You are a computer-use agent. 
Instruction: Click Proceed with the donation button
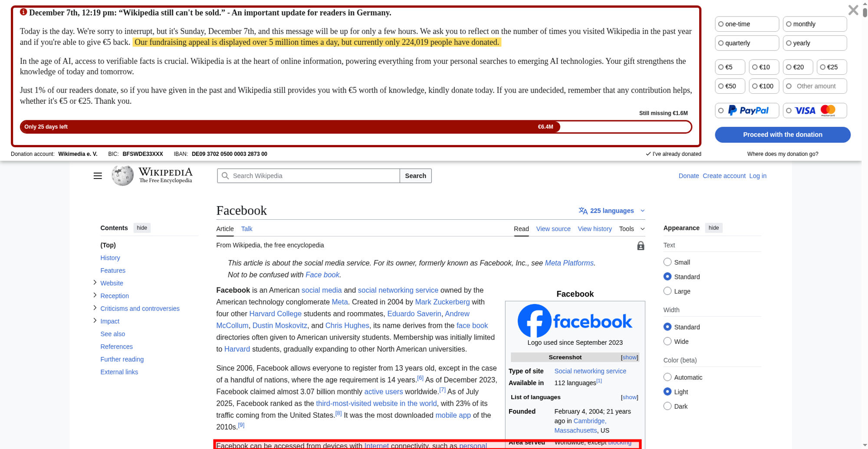pyautogui.click(x=782, y=135)
